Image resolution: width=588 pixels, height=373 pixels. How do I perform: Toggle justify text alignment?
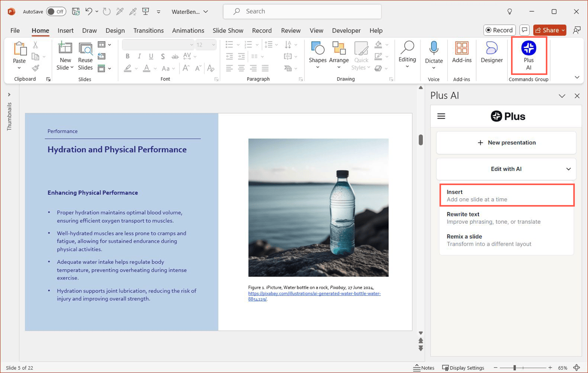pyautogui.click(x=265, y=69)
